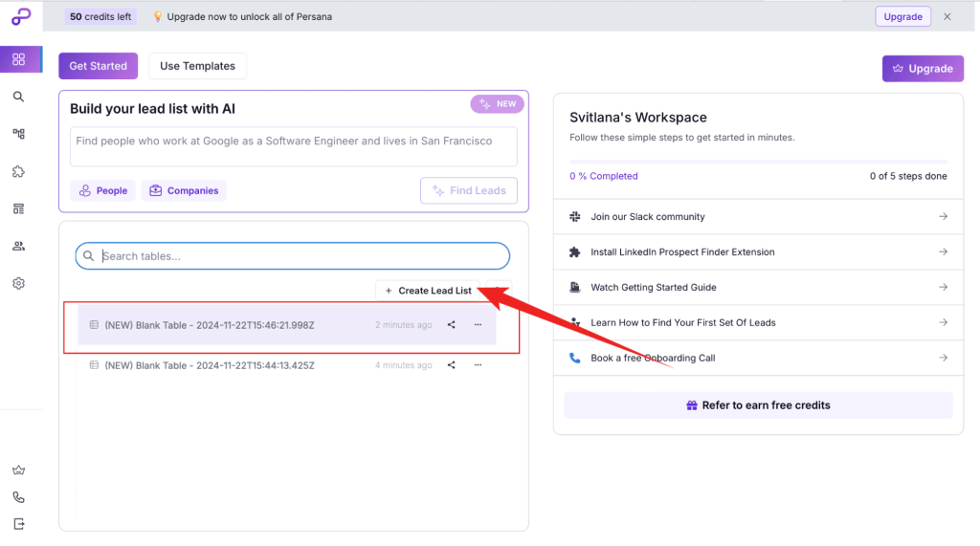Open the tables layout icon in sidebar
This screenshot has width=980, height=546.
click(19, 208)
